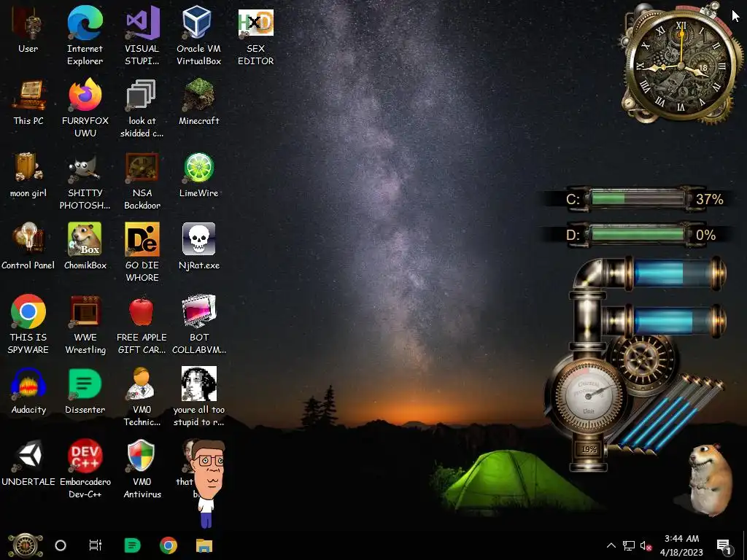Open the steampunk Start button

click(25, 545)
